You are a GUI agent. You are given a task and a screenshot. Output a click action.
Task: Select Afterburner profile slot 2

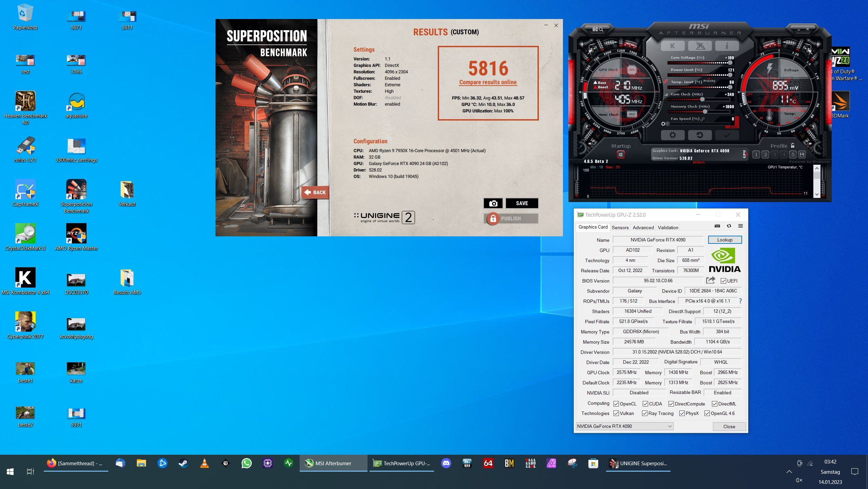tap(765, 155)
